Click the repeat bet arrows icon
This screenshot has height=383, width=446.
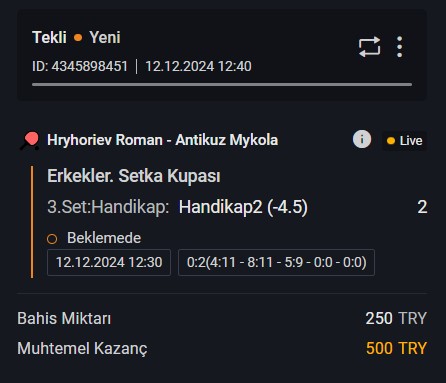point(369,47)
